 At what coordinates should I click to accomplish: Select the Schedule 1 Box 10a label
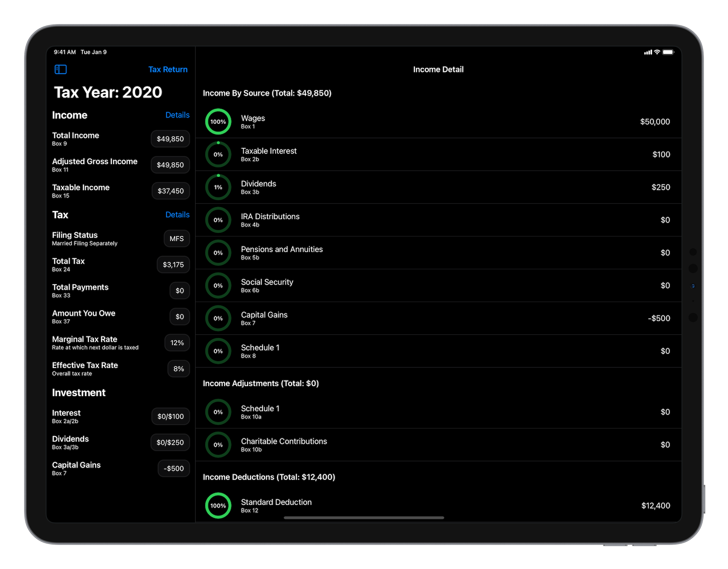(x=260, y=412)
